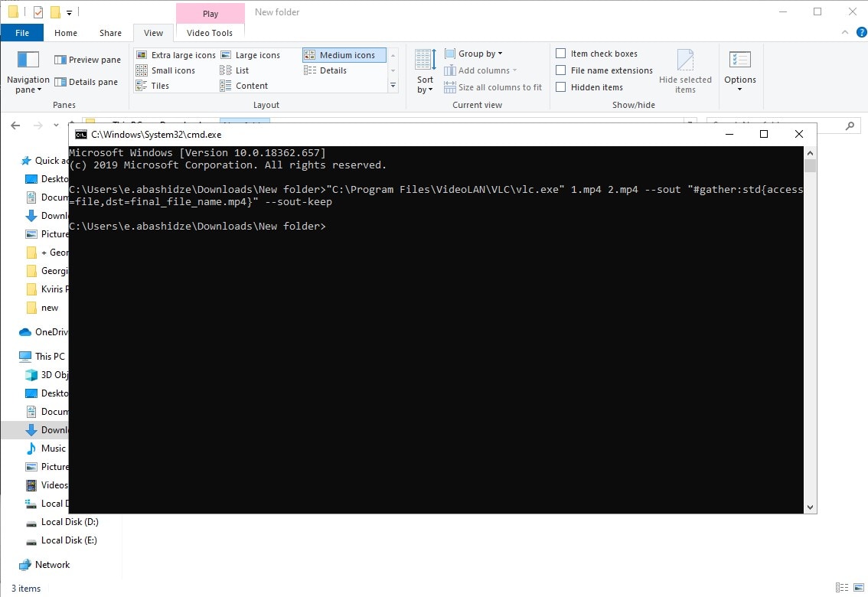Select highlighted Downloads under This PC
The height and width of the screenshot is (597, 868).
point(35,430)
